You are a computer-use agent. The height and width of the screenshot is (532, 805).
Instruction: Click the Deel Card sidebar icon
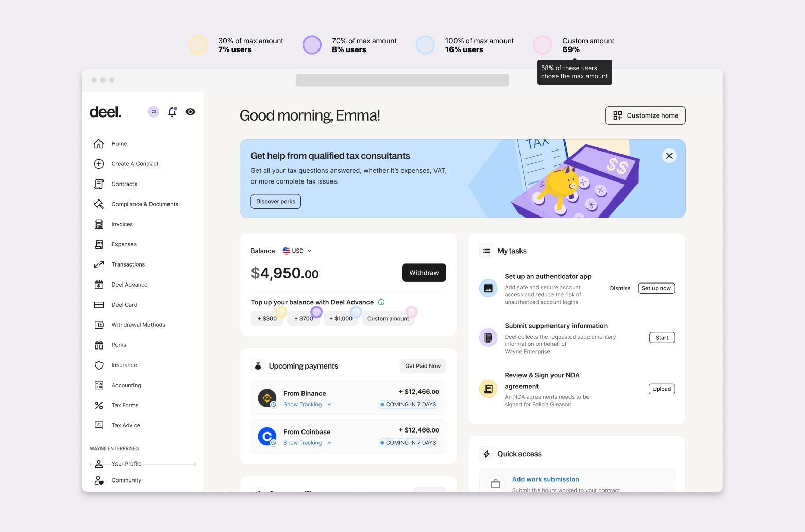pos(99,305)
